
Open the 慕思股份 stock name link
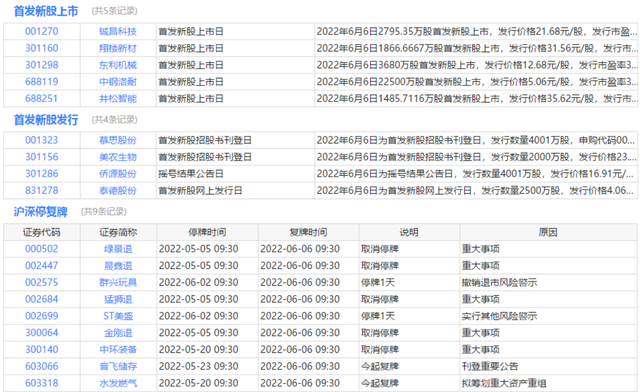[118, 140]
